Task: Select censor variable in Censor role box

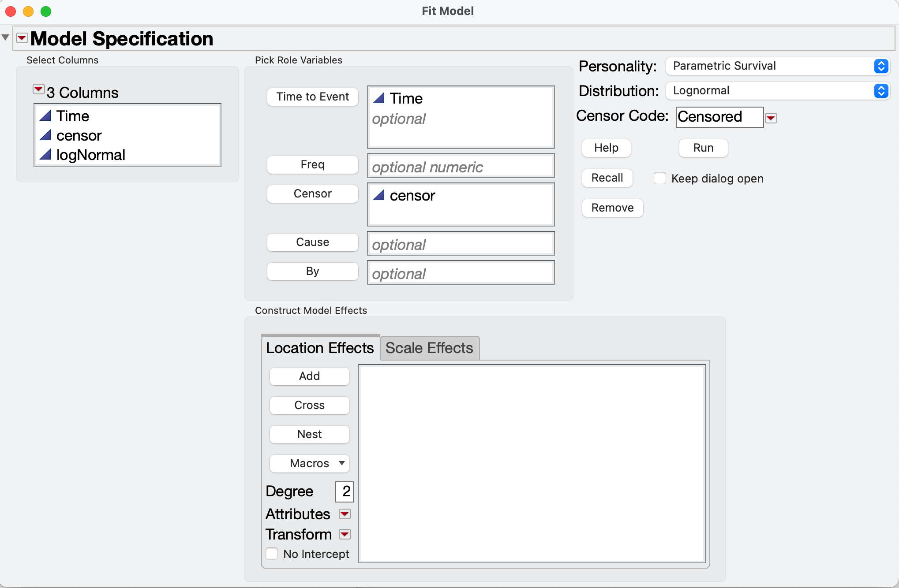Action: click(412, 196)
